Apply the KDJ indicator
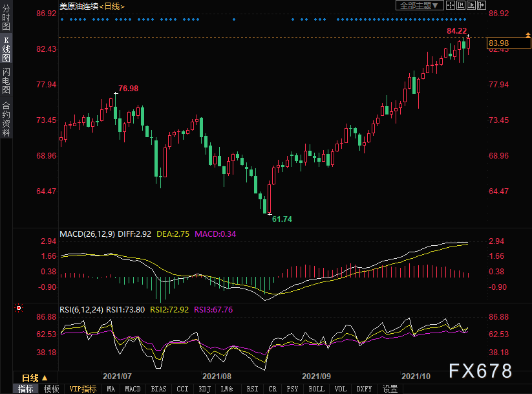 tap(204, 389)
